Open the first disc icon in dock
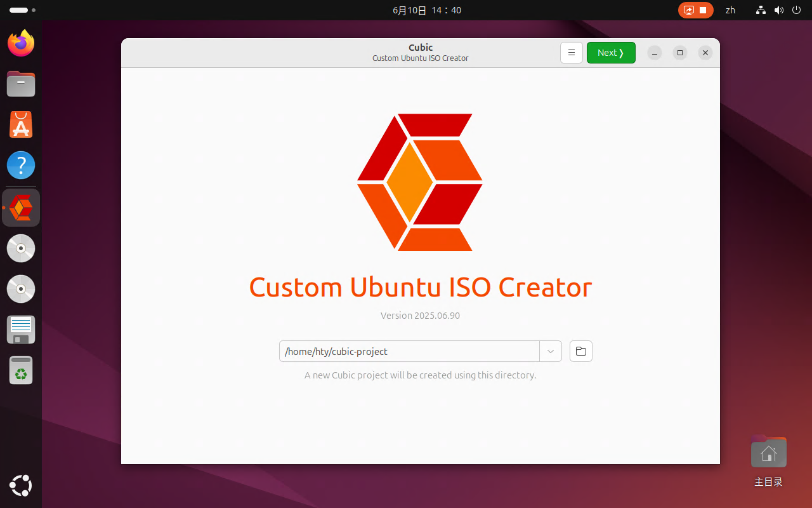The width and height of the screenshot is (812, 508). point(21,248)
